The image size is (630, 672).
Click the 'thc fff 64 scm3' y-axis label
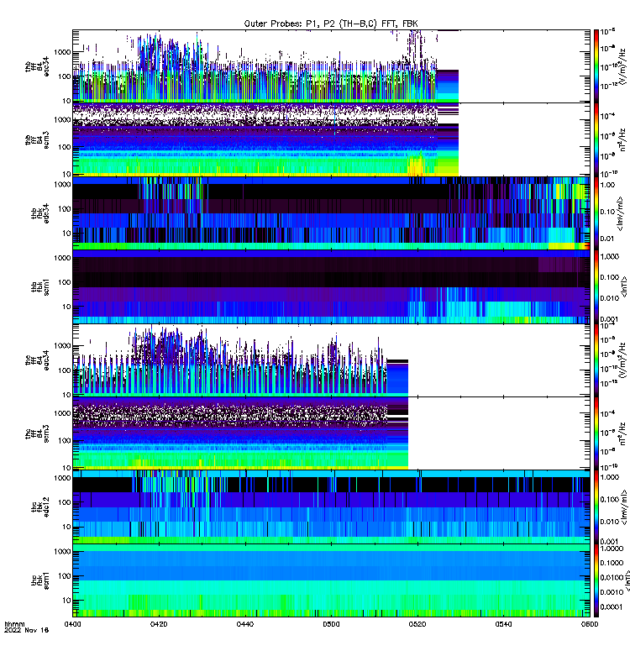pyautogui.click(x=37, y=433)
